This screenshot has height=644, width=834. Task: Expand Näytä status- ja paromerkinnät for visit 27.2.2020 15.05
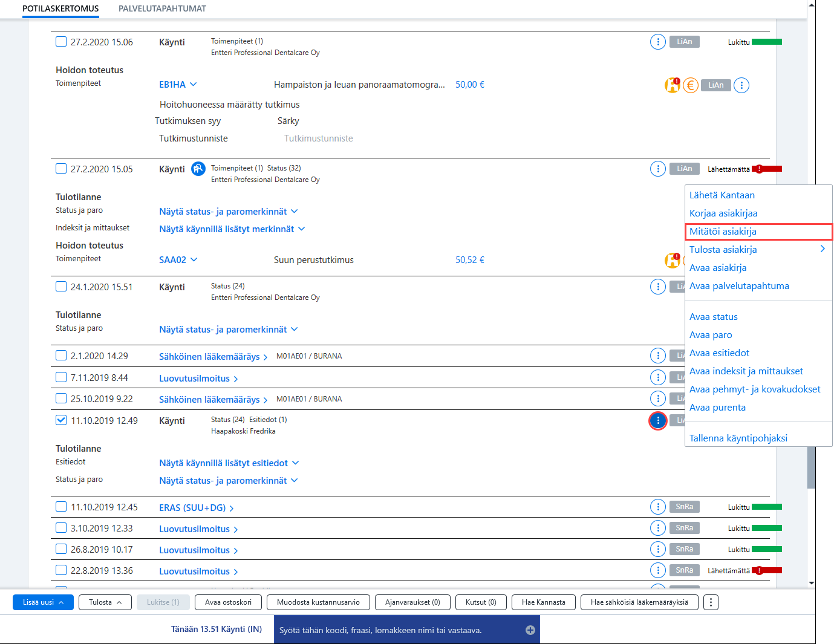(229, 212)
